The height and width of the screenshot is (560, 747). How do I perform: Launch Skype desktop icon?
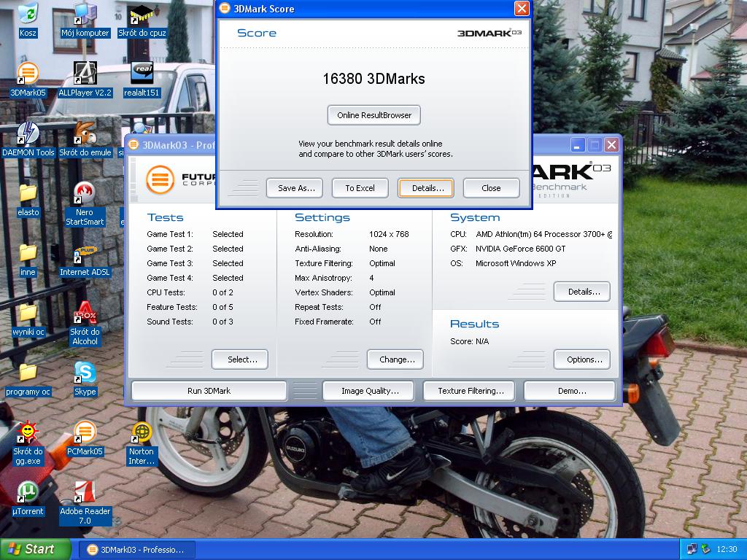[85, 379]
